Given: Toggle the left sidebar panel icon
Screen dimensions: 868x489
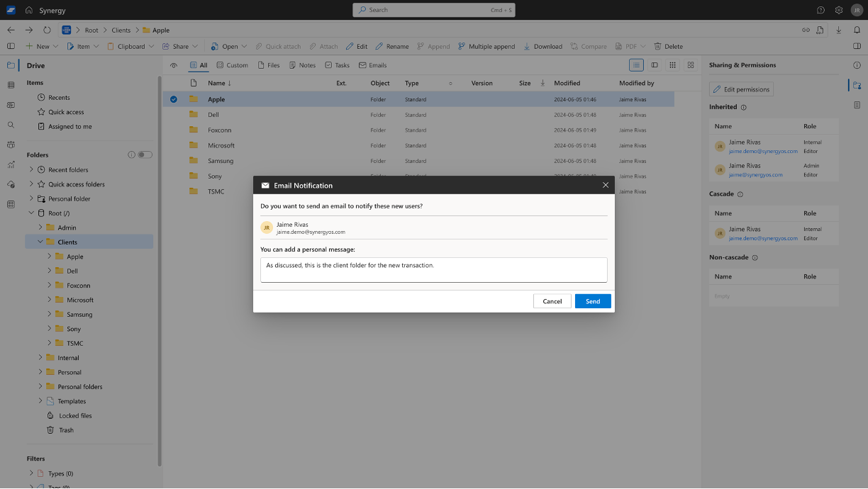Looking at the screenshot, I should 11,46.
